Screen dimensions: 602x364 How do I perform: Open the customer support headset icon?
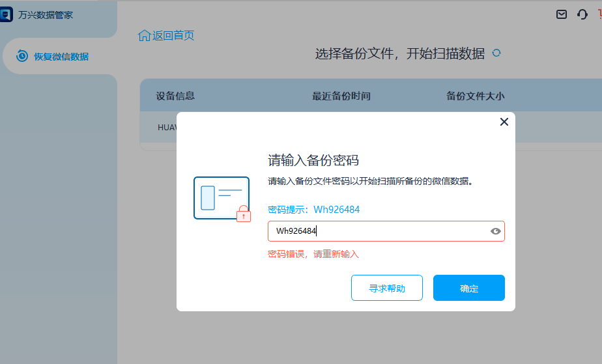pos(582,14)
